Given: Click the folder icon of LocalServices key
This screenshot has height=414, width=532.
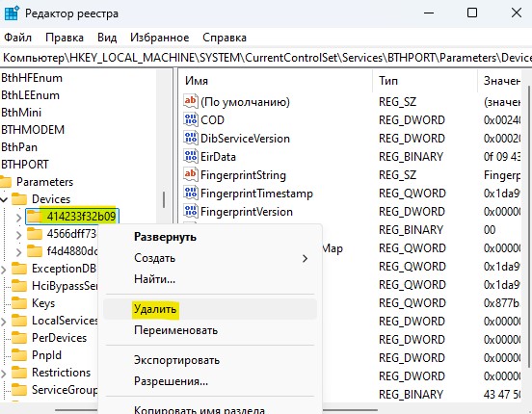Looking at the screenshot, I should tap(19, 321).
